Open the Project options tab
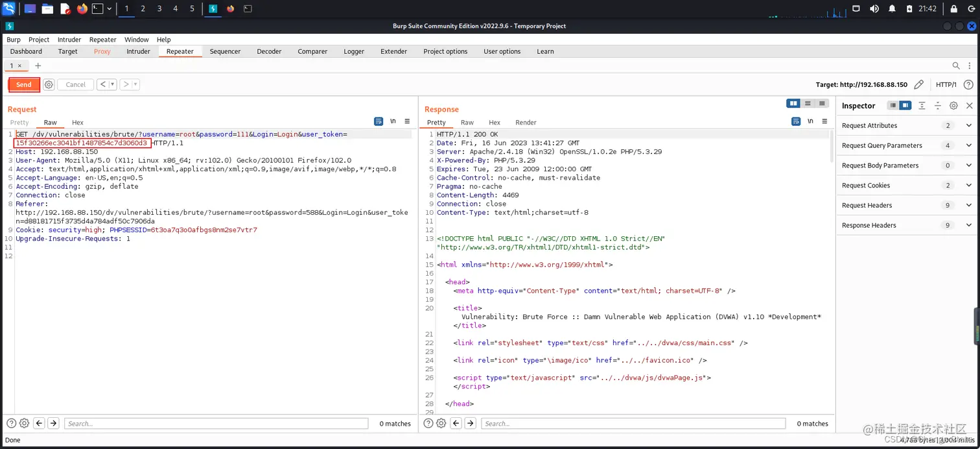The height and width of the screenshot is (449, 980). [x=445, y=51]
